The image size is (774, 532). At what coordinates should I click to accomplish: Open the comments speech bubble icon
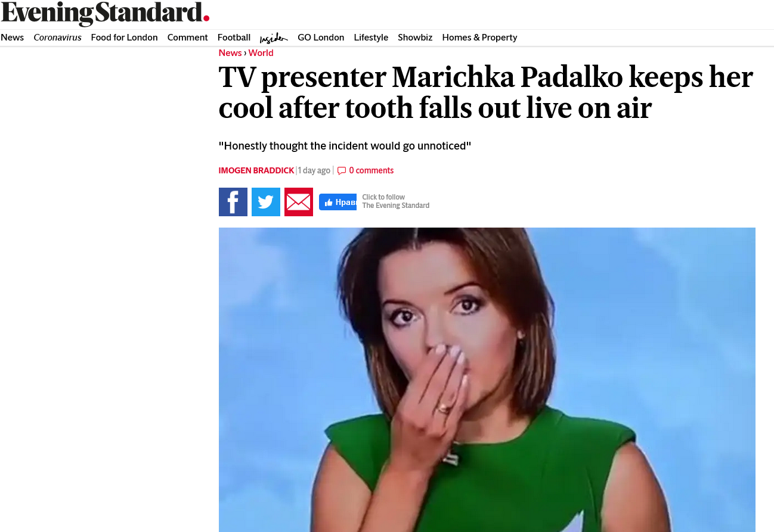pyautogui.click(x=342, y=171)
